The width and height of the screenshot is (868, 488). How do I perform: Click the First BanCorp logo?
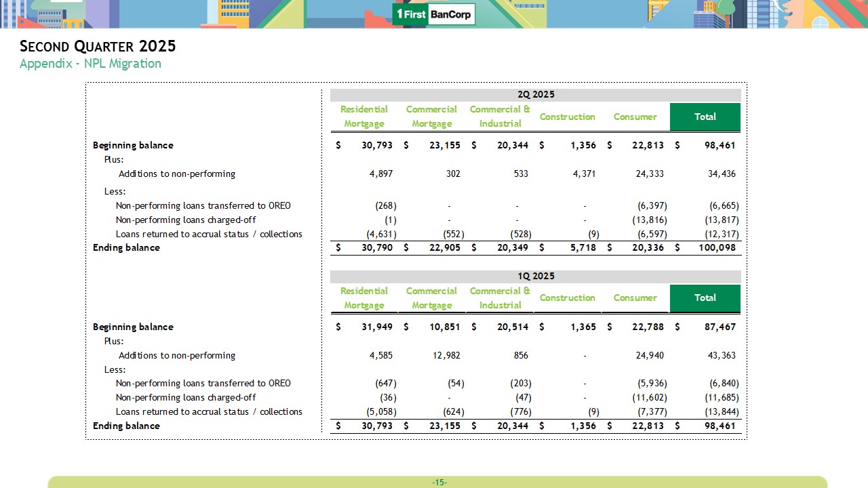pos(434,14)
